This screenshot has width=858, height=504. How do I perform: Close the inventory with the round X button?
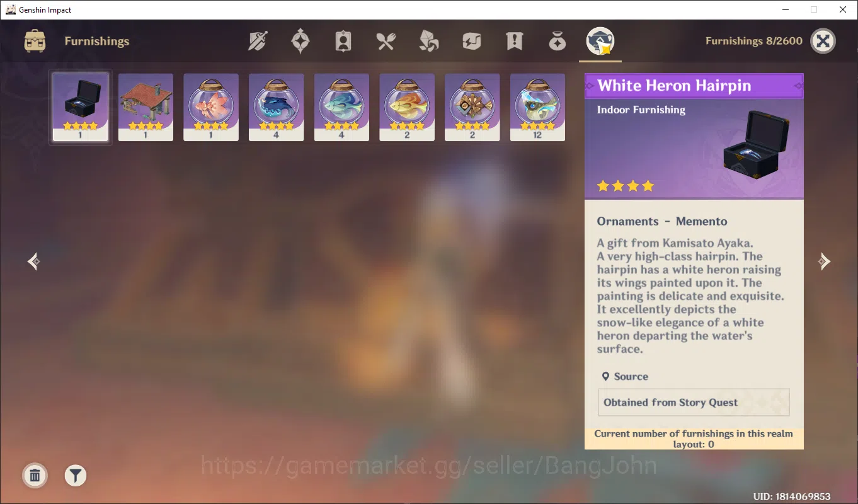coord(823,41)
